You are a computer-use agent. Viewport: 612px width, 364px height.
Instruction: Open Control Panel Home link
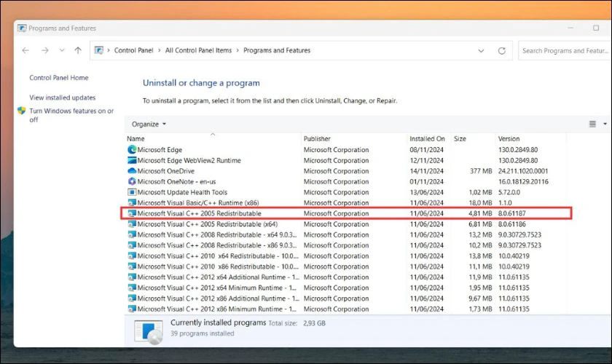[x=59, y=78]
